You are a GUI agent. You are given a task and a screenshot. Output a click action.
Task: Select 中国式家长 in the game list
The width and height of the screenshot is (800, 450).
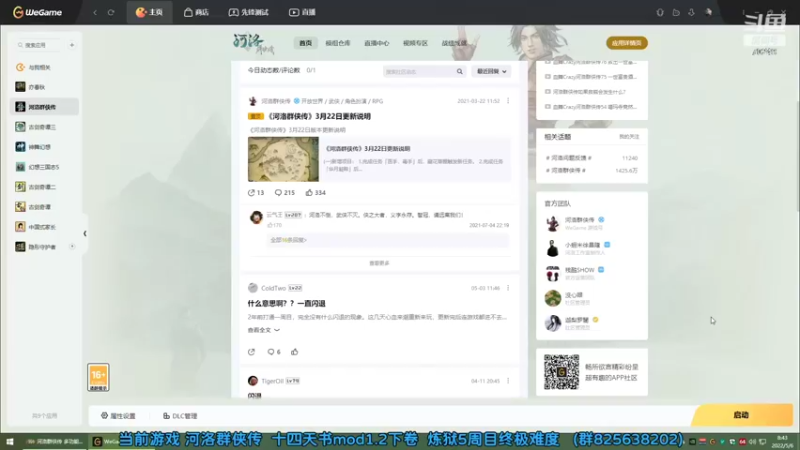coord(44,227)
